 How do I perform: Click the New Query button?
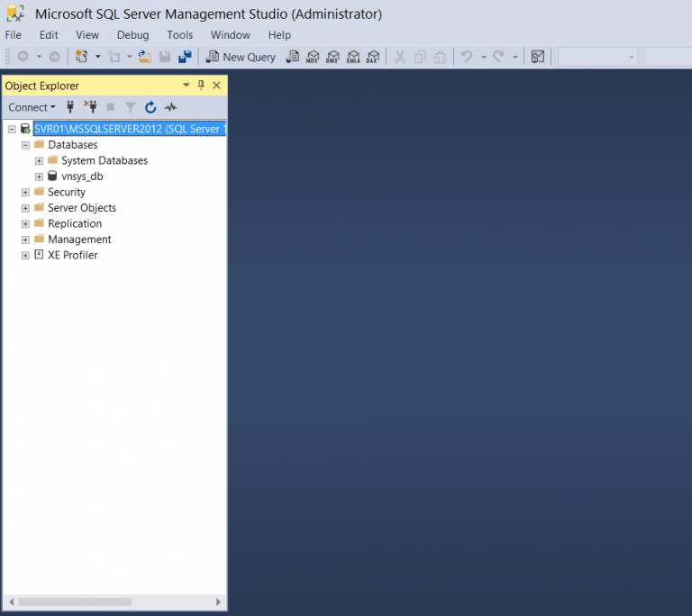(241, 57)
